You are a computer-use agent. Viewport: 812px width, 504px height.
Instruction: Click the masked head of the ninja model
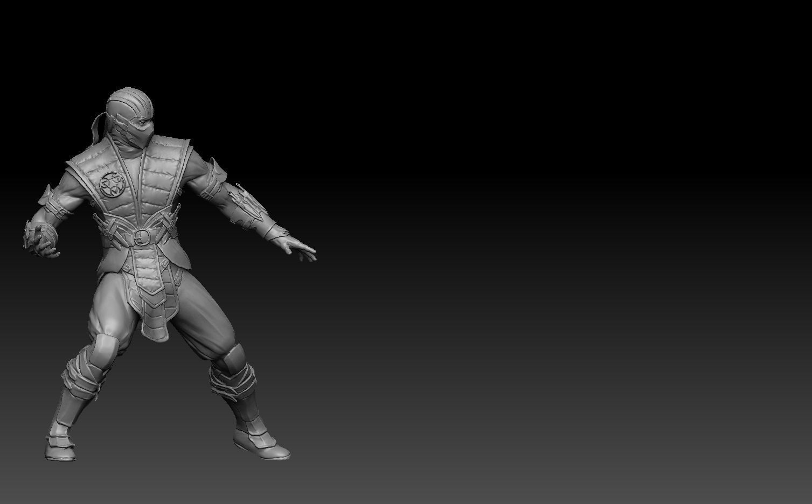point(131,118)
